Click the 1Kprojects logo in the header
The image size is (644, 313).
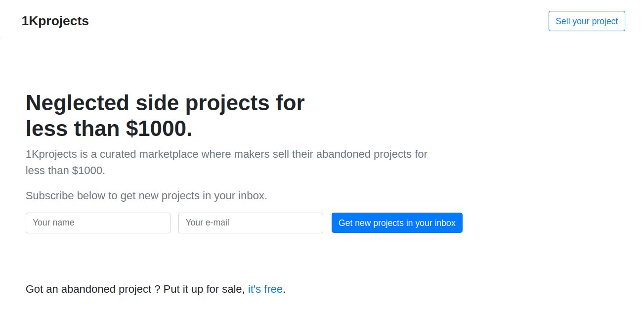[x=55, y=21]
